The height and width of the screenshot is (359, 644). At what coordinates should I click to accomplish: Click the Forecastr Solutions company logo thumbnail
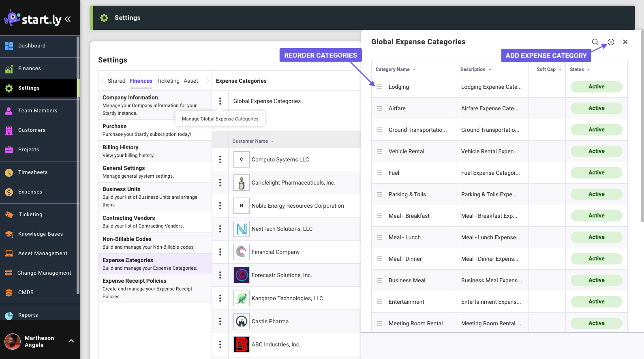[242, 275]
